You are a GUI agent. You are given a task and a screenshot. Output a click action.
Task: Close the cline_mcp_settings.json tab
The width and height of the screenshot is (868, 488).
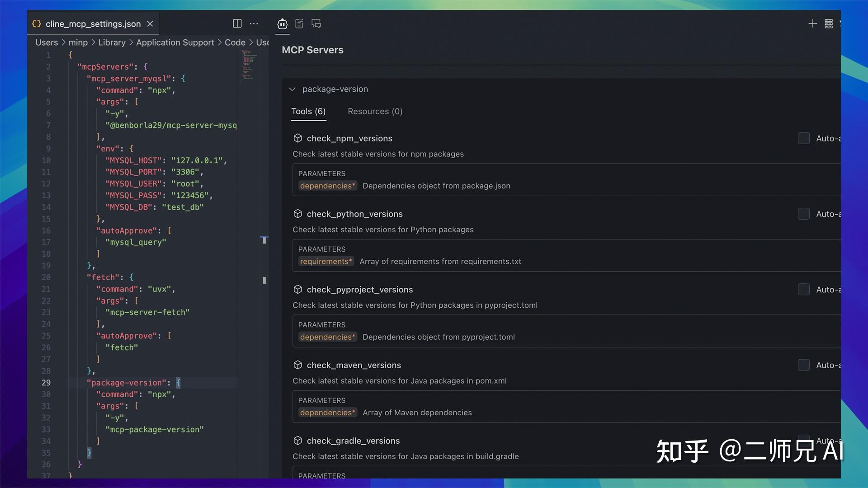150,24
